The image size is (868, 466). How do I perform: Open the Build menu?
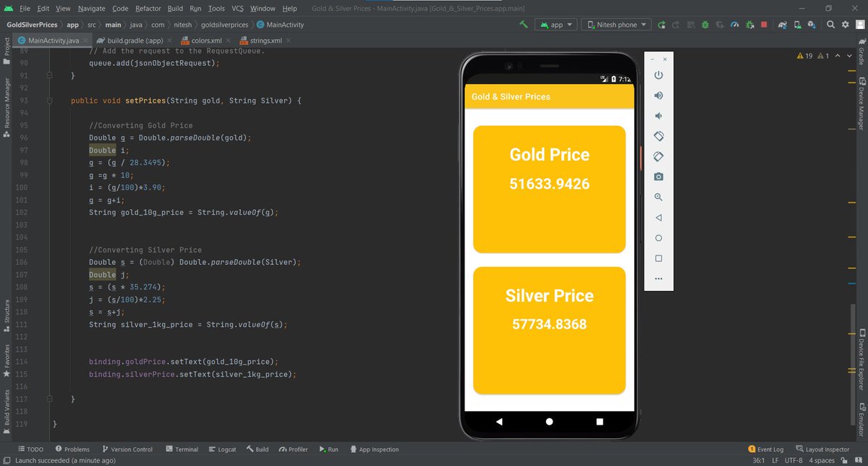(x=174, y=8)
